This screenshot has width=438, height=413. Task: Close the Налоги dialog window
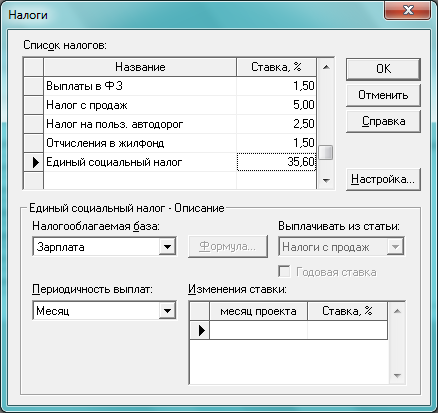coord(407,11)
